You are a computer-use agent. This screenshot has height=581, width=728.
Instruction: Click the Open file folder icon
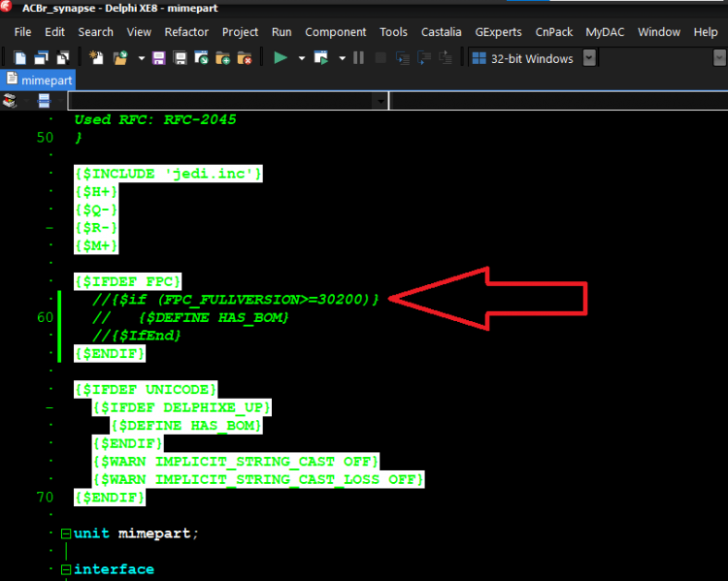pyautogui.click(x=120, y=58)
